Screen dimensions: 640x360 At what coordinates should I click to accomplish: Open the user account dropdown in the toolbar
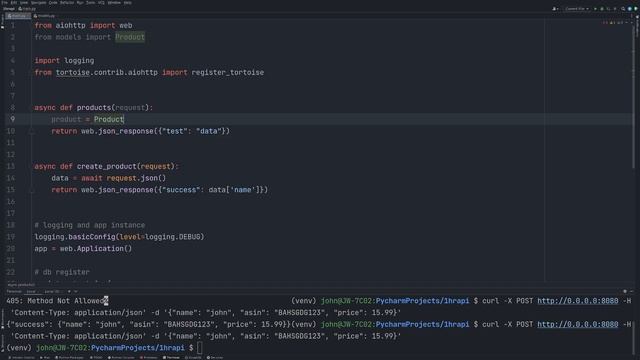point(555,9)
